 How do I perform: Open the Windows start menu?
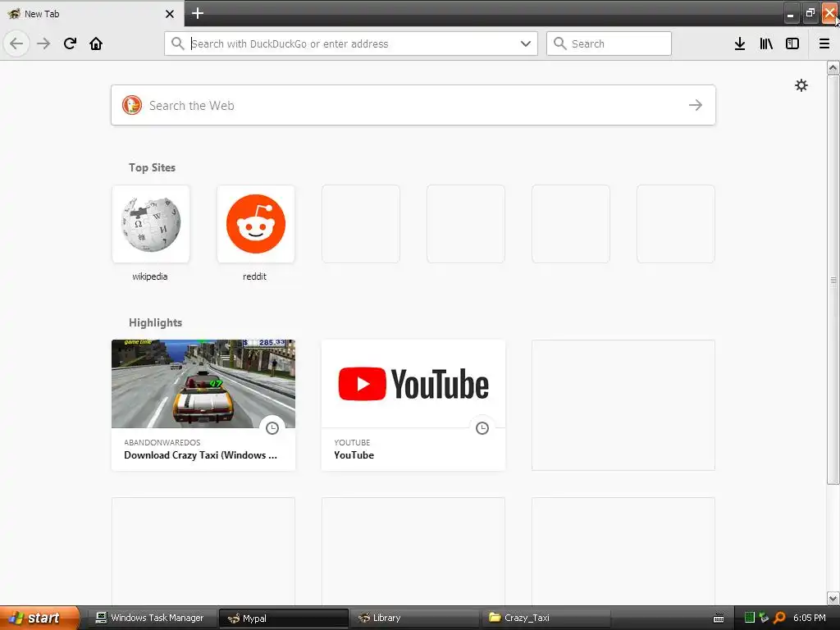pyautogui.click(x=39, y=618)
